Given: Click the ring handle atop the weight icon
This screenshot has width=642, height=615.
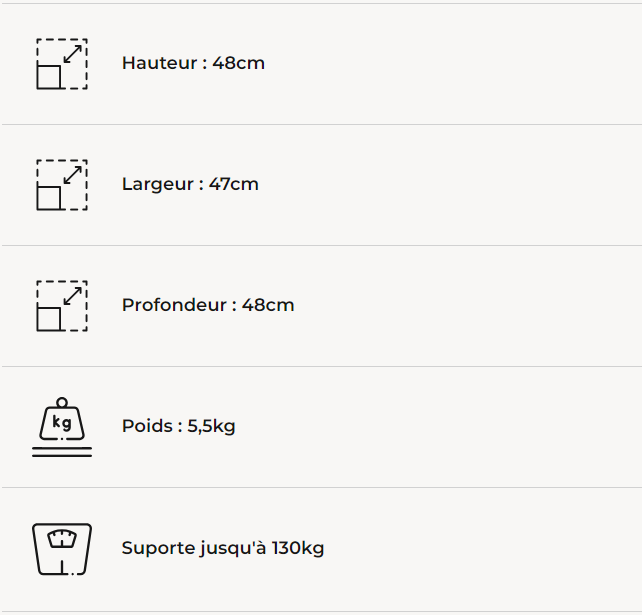Looking at the screenshot, I should [x=62, y=402].
